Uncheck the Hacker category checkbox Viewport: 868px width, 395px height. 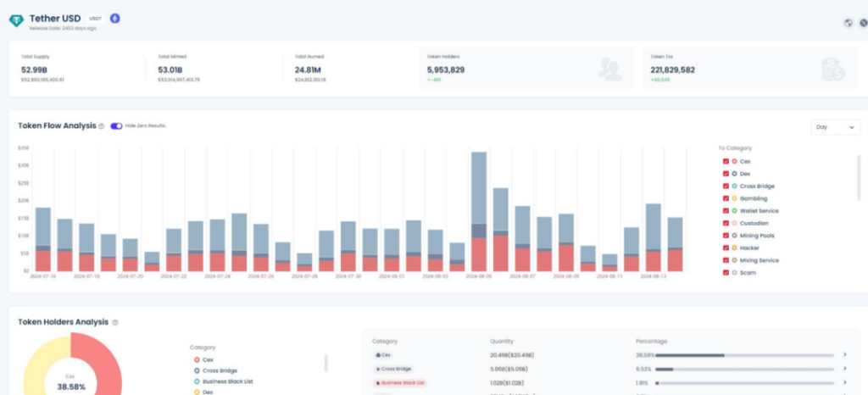(x=726, y=248)
